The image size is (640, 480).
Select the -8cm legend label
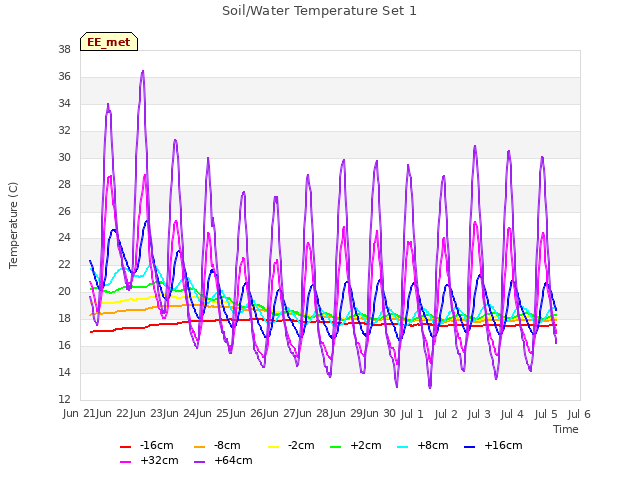tap(227, 445)
